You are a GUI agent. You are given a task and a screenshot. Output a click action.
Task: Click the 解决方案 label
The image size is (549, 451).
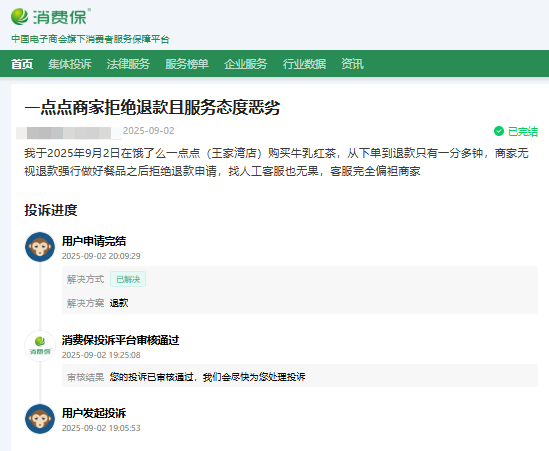point(85,303)
